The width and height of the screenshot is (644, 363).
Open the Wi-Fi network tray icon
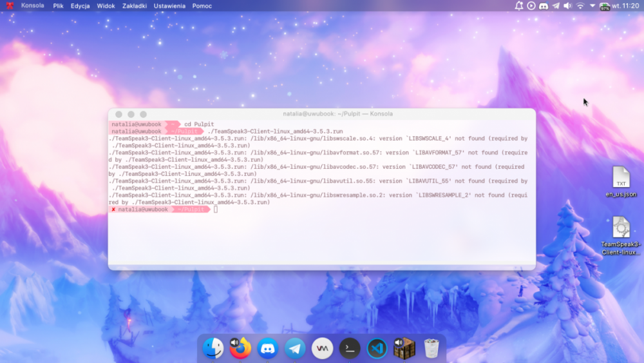coord(580,6)
